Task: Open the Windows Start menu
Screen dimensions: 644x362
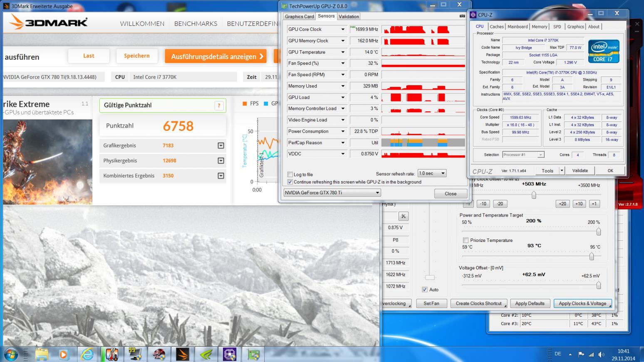Action: 11,355
